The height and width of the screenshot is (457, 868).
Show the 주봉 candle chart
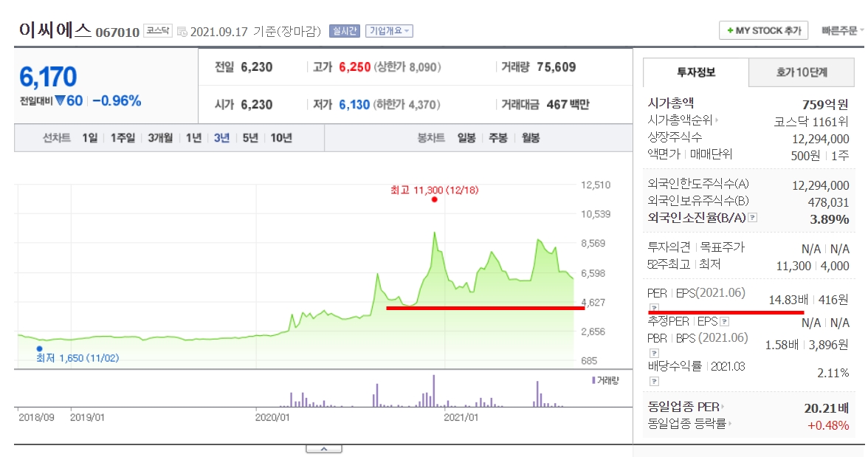498,138
